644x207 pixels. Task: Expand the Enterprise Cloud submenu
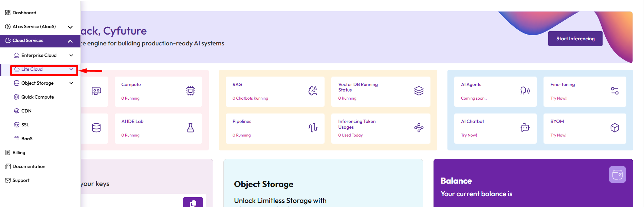(71, 55)
